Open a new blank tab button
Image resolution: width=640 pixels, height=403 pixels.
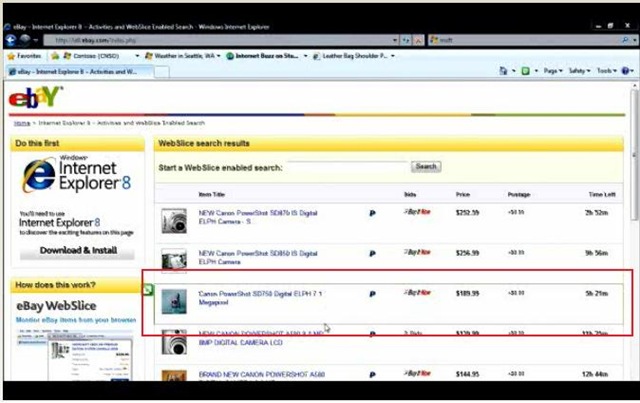tap(162, 72)
